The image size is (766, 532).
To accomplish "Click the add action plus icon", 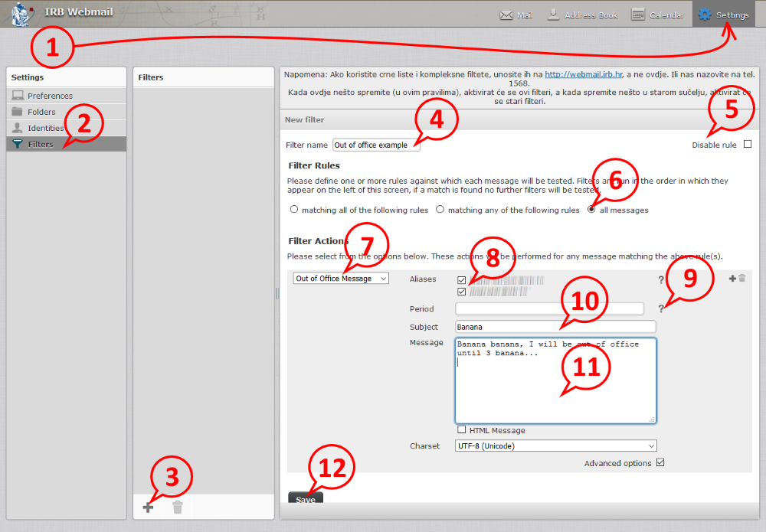I will (732, 279).
